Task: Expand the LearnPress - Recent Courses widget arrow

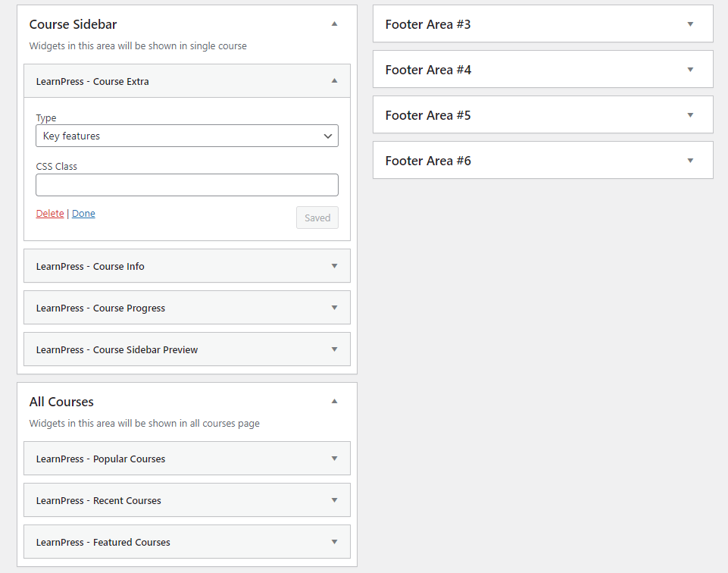Action: 334,500
